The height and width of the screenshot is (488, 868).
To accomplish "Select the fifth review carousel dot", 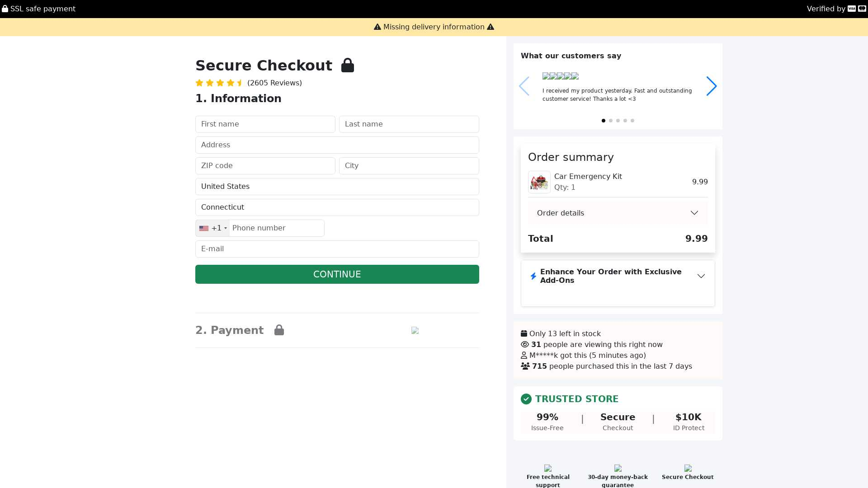I will click(x=632, y=121).
